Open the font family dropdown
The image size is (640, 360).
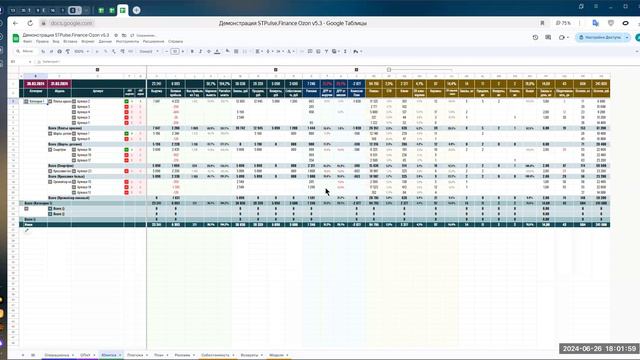point(149,51)
